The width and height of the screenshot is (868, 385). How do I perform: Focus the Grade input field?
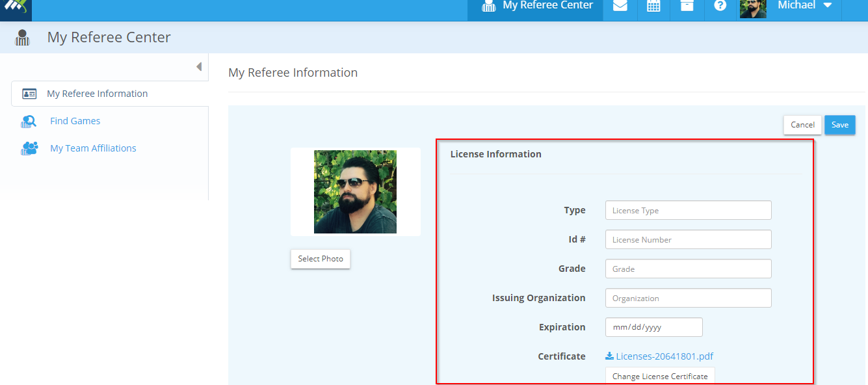[x=688, y=269]
